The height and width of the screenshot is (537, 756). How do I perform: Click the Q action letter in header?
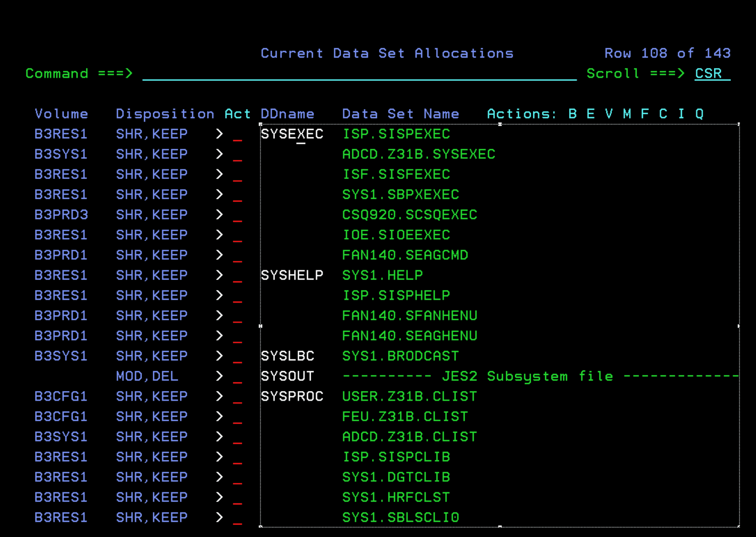(699, 114)
